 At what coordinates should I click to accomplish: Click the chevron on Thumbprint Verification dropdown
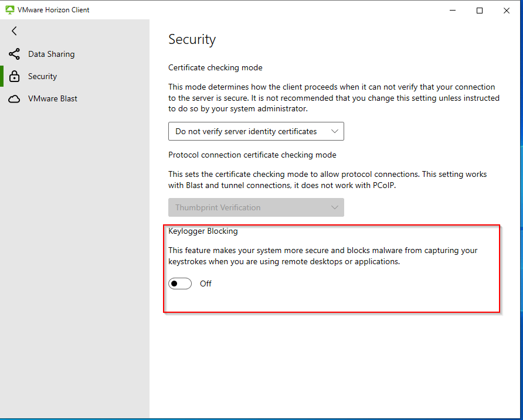point(335,207)
